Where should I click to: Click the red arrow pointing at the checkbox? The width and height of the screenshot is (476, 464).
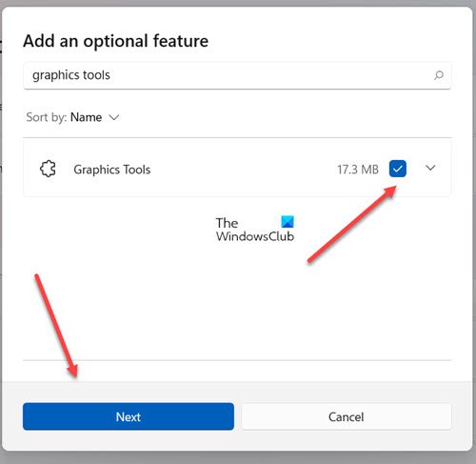tap(352, 224)
